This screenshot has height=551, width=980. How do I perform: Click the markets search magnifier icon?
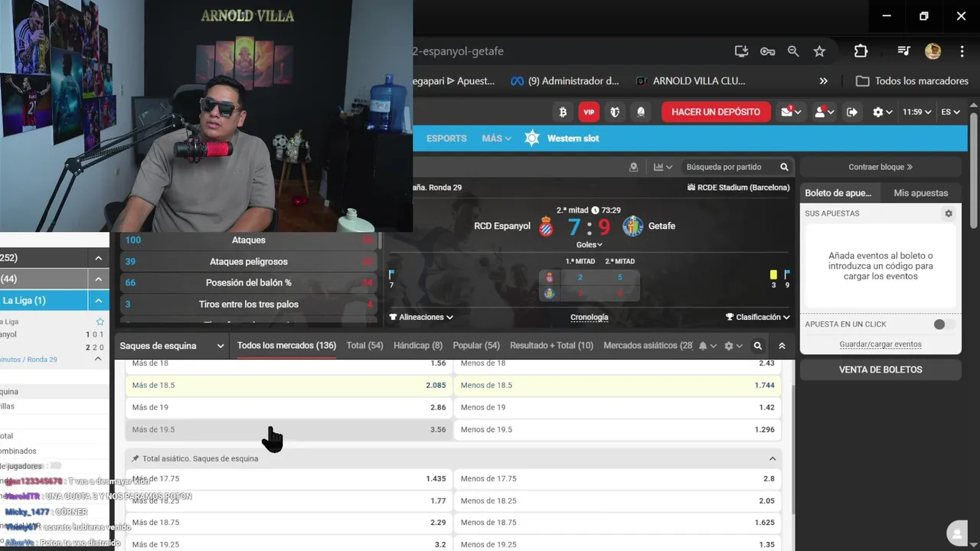[757, 346]
